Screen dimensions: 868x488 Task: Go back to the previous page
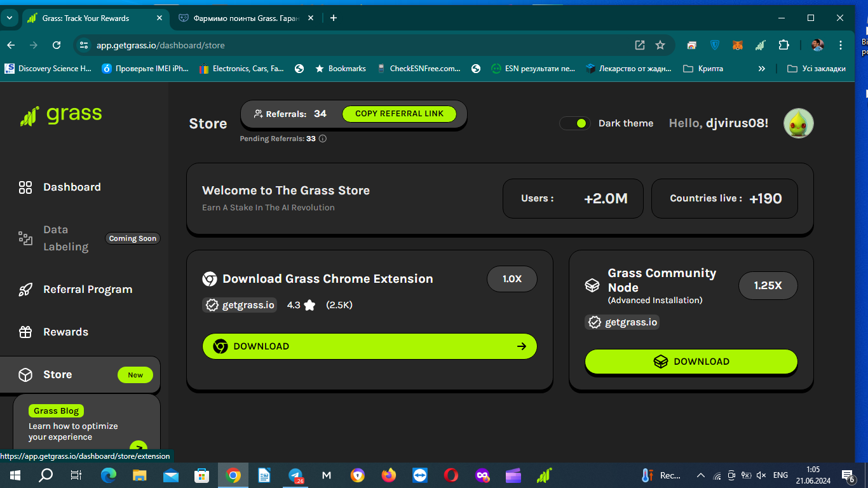[x=11, y=45]
